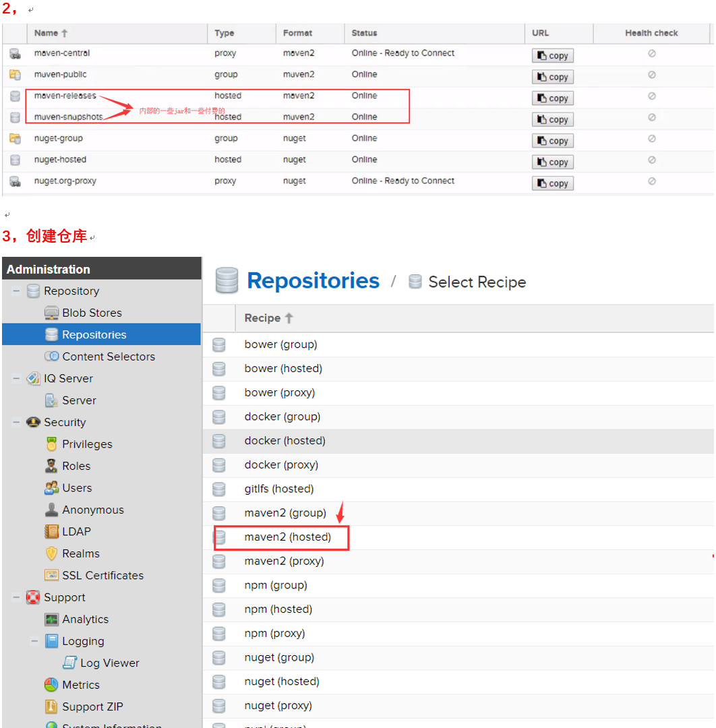Collapse the IQ Server tree node
This screenshot has width=716, height=728.
coord(16,378)
